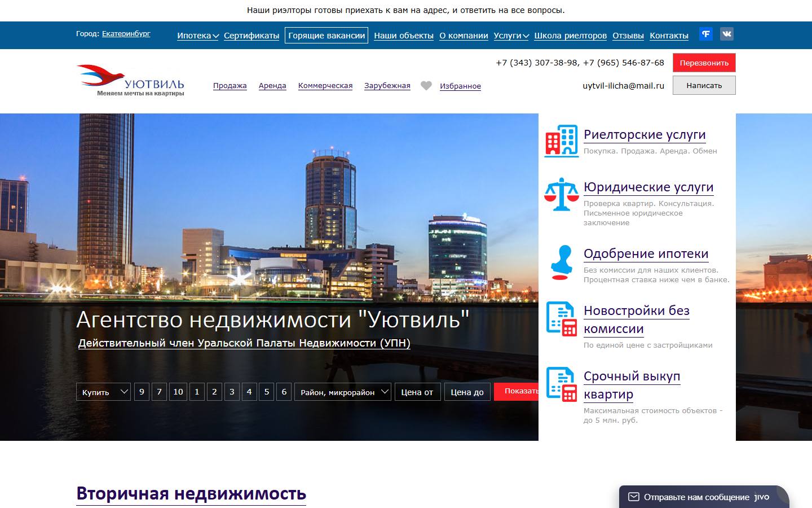
Task: Open the VK social network icon
Action: pyautogui.click(x=726, y=34)
